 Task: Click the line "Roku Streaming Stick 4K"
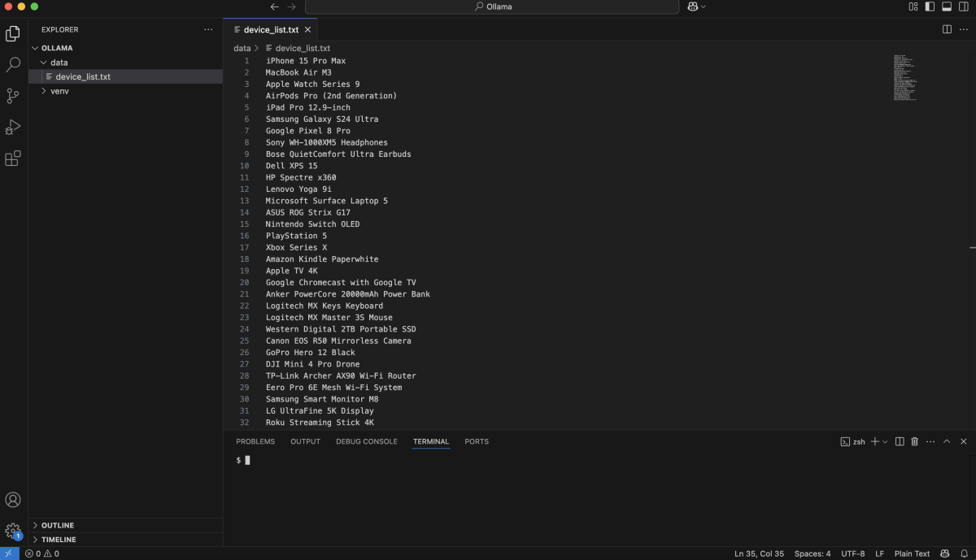[x=320, y=423]
